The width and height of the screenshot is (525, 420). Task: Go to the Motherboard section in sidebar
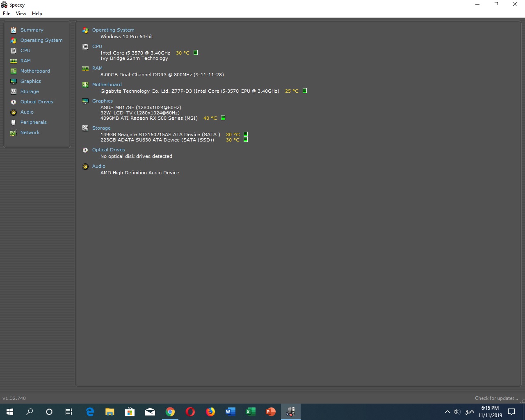(x=35, y=71)
